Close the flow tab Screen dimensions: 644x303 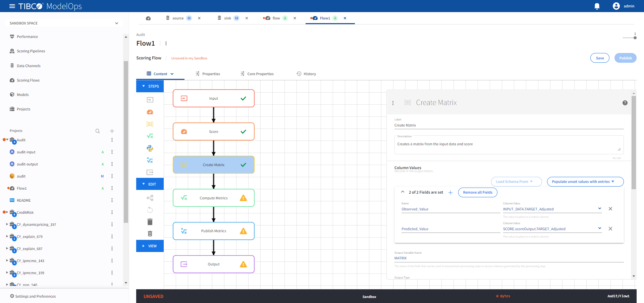pos(295,18)
